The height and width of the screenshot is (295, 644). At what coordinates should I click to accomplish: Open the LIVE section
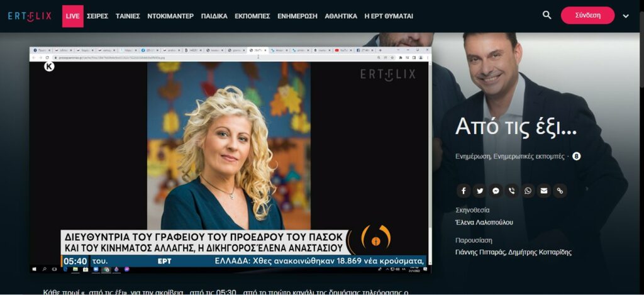coord(72,16)
